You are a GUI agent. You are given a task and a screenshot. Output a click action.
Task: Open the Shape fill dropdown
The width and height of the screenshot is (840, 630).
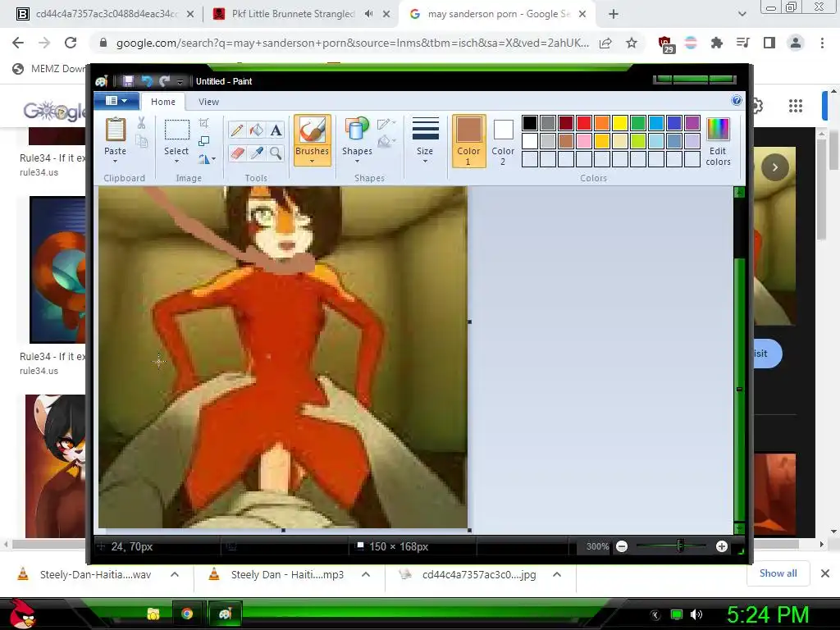(386, 141)
